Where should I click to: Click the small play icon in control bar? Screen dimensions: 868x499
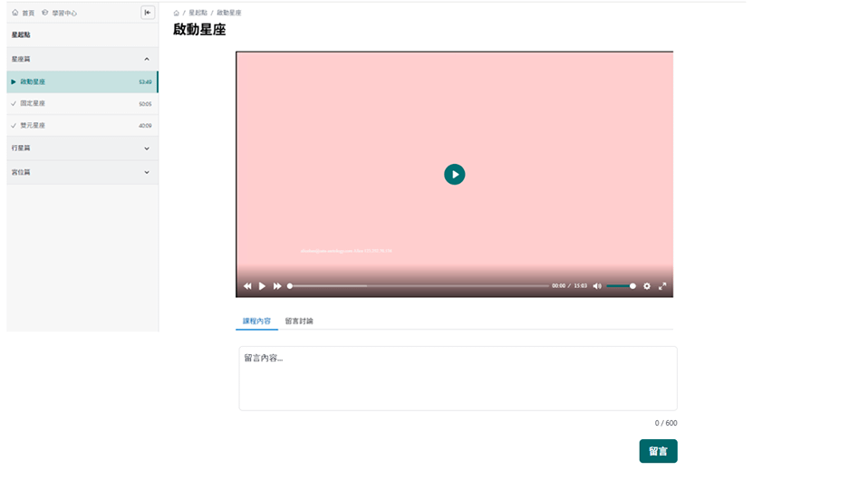263,286
